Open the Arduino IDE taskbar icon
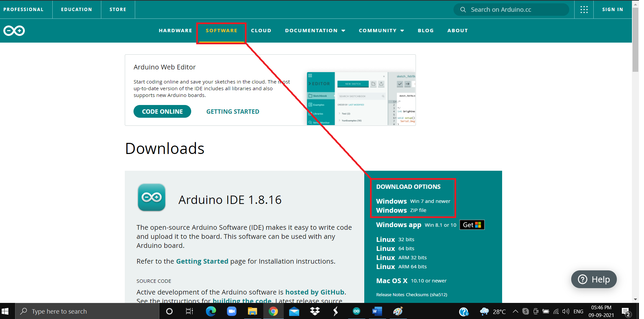Screen dimensions: 644x319 point(356,311)
